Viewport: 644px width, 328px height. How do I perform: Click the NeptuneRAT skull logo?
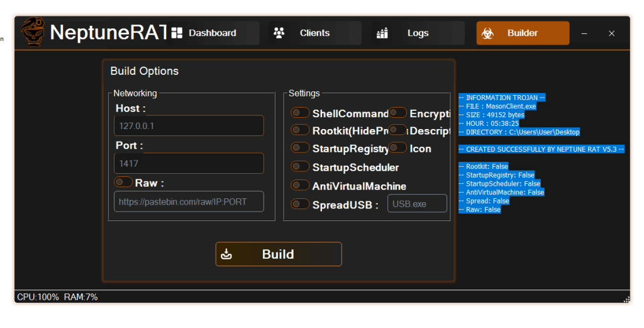point(33,32)
